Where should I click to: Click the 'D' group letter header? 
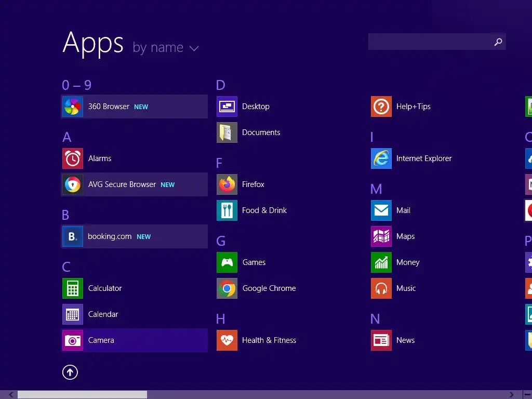220,85
